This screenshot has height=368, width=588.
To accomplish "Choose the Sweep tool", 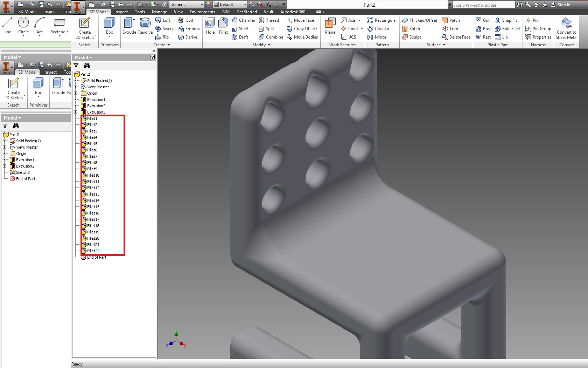I will pyautogui.click(x=165, y=29).
